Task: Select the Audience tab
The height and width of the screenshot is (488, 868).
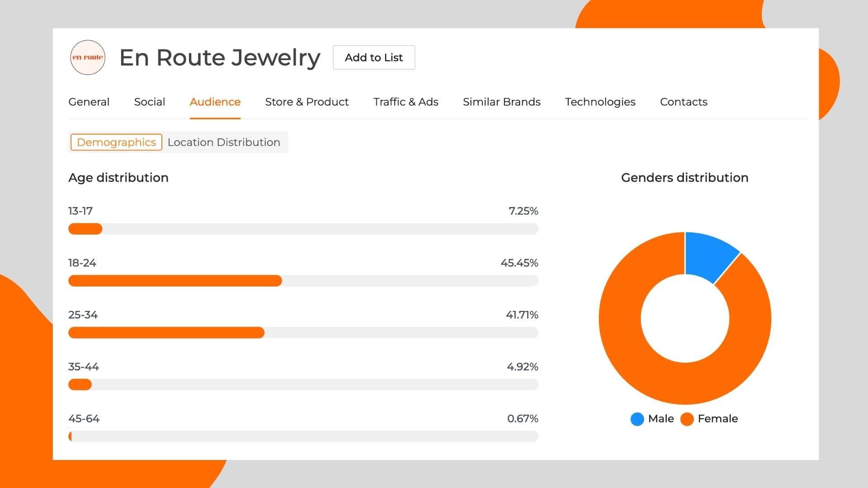Action: [x=215, y=102]
